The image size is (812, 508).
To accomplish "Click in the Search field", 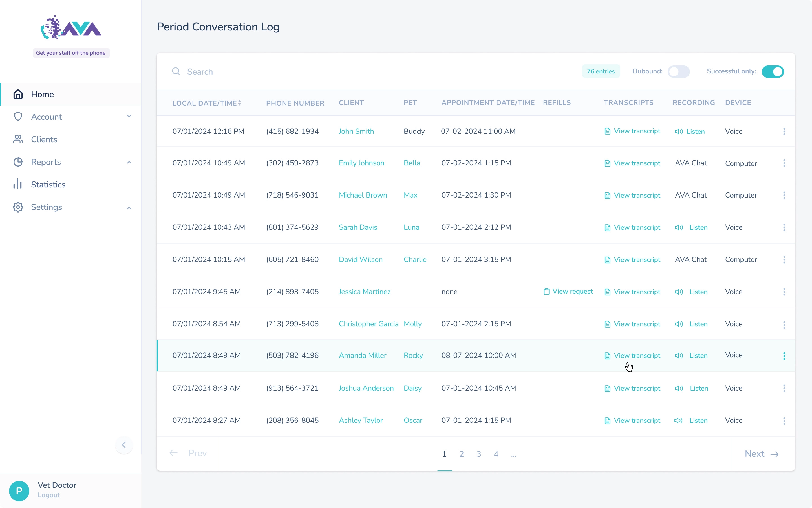I will point(369,72).
